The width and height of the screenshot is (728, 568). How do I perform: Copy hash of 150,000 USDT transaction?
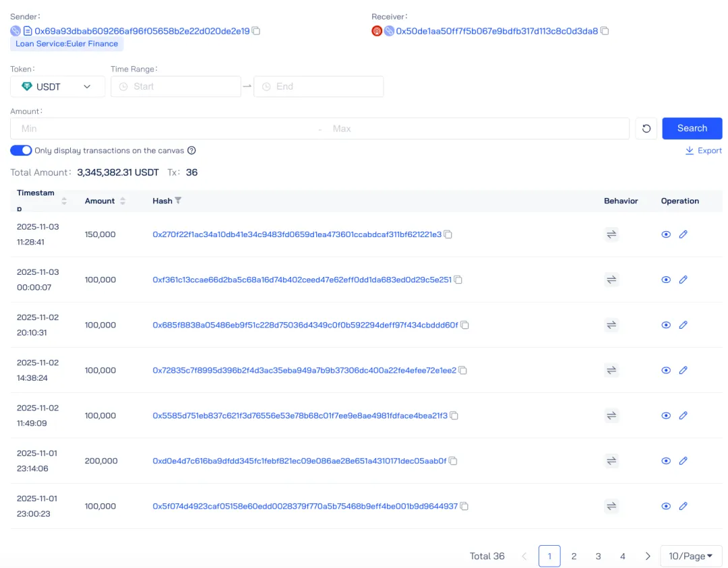448,234
